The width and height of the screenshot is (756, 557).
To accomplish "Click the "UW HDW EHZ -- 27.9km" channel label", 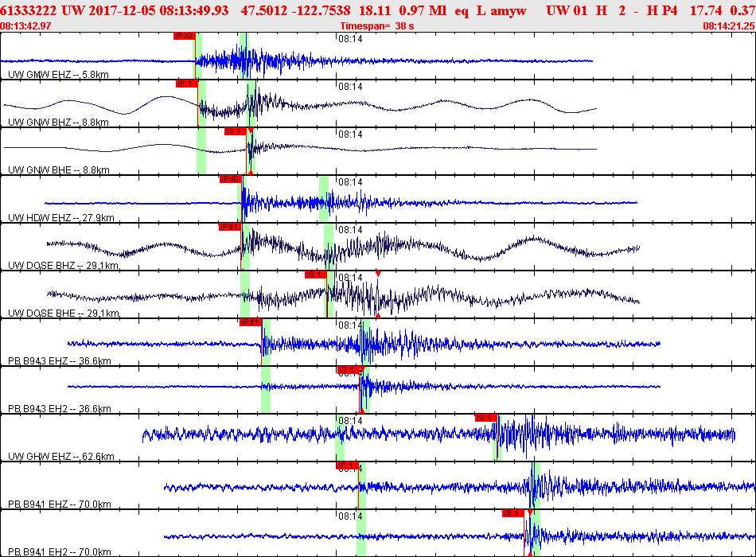I will [61, 218].
